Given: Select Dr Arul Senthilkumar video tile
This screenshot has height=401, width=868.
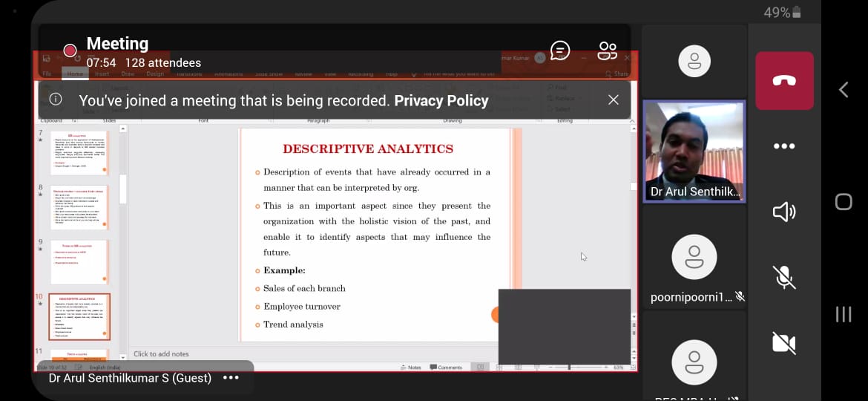Looking at the screenshot, I should coord(694,151).
